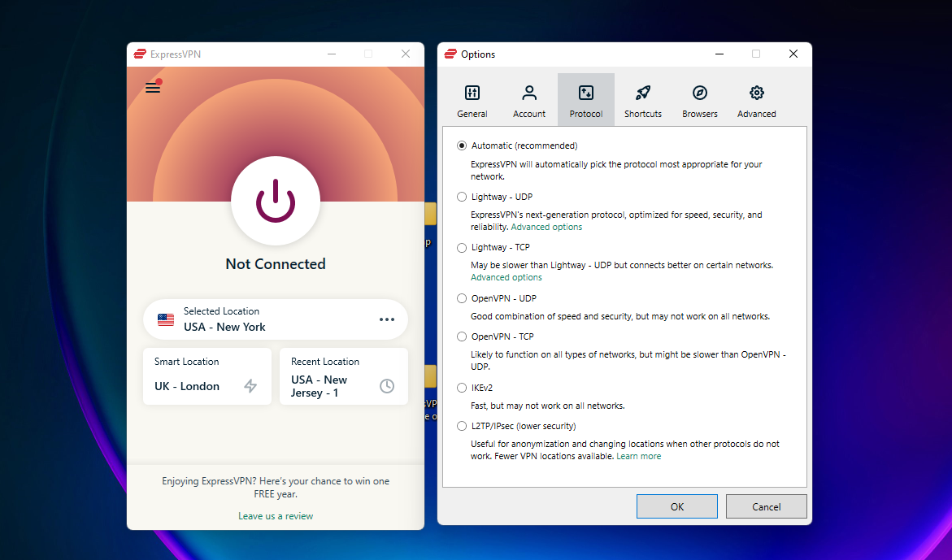The width and height of the screenshot is (952, 560).
Task: Select the UK - London smart location
Action: click(207, 376)
